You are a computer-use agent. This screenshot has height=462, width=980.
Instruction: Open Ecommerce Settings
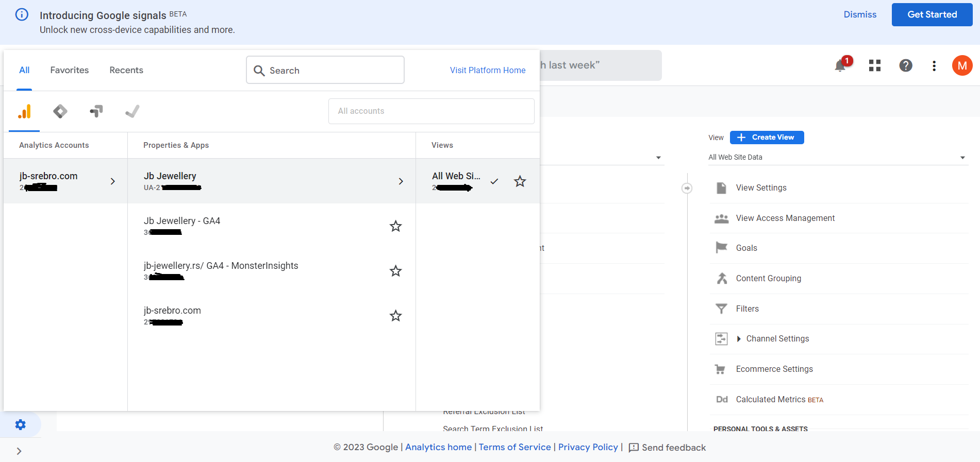[774, 369]
